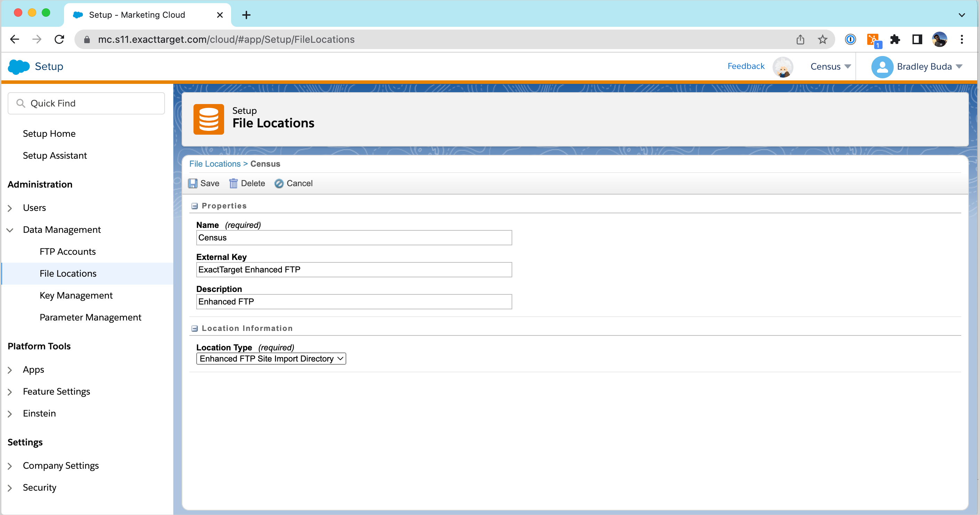Viewport: 980px width, 515px height.
Task: Open the browser extensions puzzle icon
Action: (x=895, y=39)
